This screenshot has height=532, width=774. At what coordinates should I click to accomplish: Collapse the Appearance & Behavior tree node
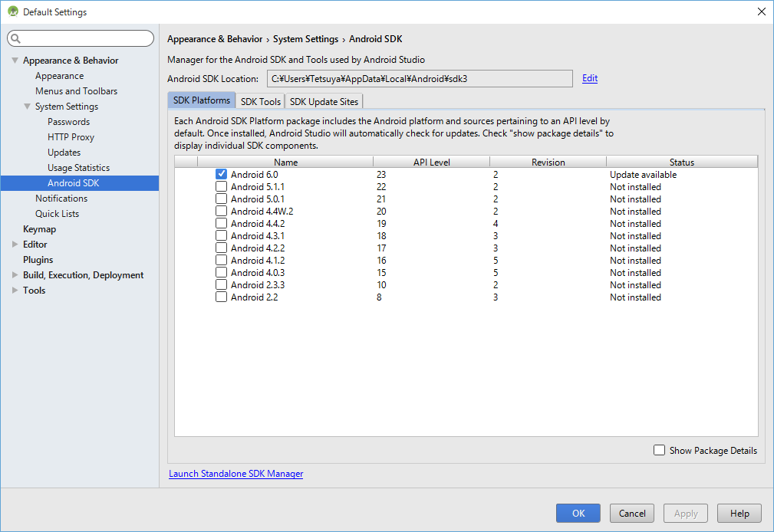tap(15, 61)
